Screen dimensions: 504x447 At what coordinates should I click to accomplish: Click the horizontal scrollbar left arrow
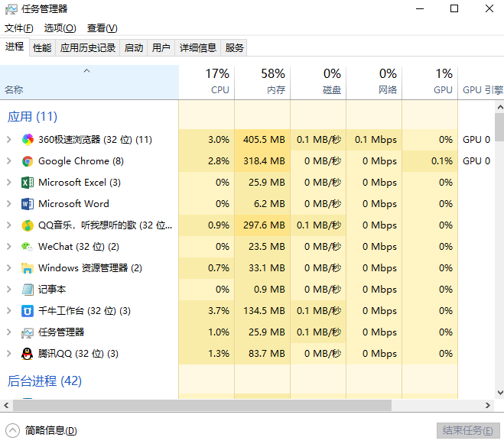pyautogui.click(x=6, y=406)
